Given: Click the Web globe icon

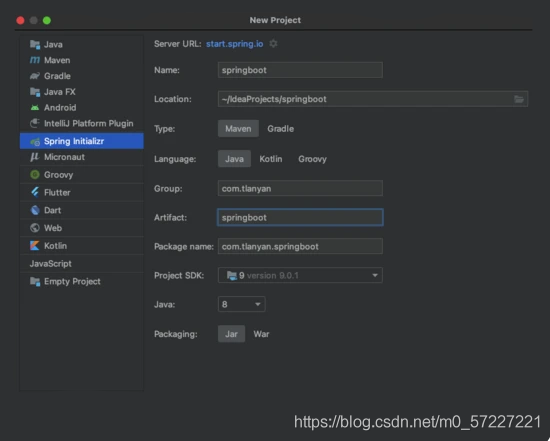Looking at the screenshot, I should [x=35, y=228].
